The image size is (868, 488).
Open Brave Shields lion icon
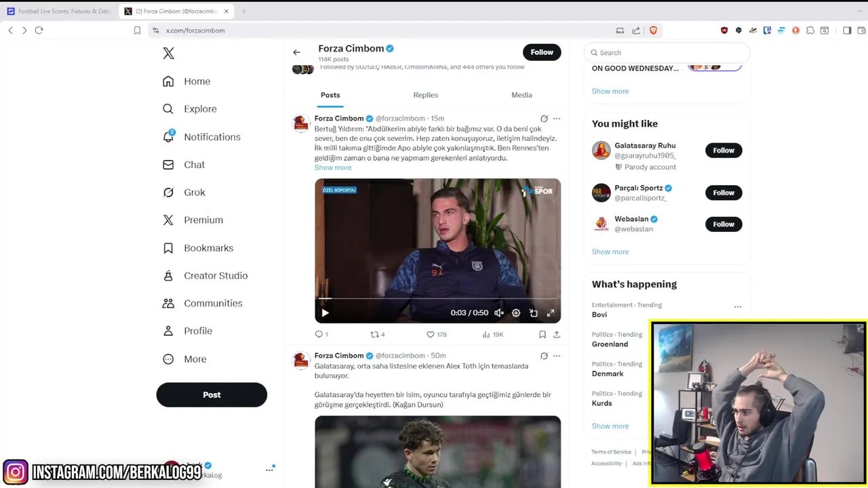654,30
